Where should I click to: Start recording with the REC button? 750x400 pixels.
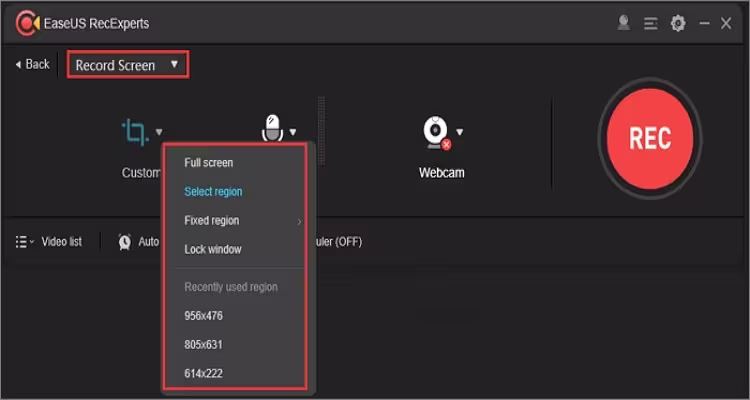coord(650,139)
